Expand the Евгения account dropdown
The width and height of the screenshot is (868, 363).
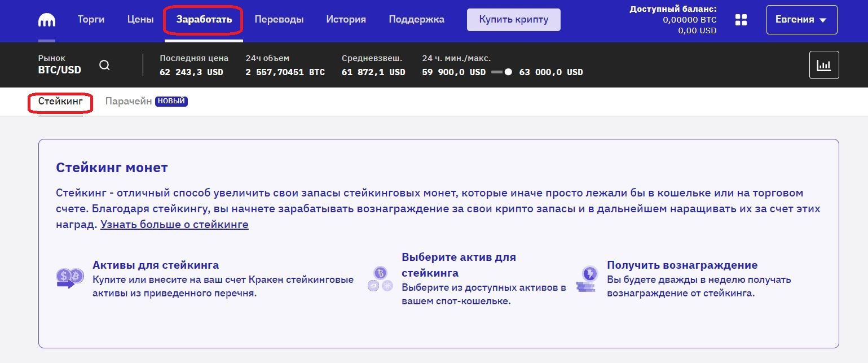[x=801, y=20]
